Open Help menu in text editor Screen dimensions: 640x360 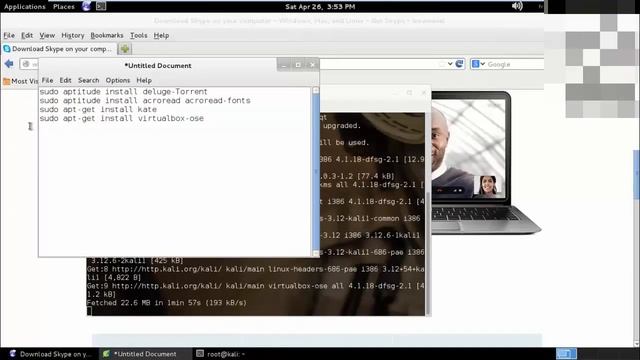[x=144, y=80]
